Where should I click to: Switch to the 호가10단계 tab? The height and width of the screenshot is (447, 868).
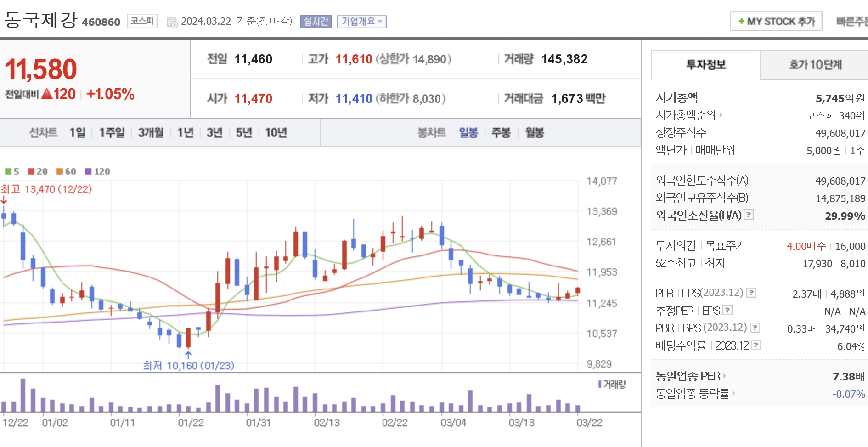click(x=815, y=65)
